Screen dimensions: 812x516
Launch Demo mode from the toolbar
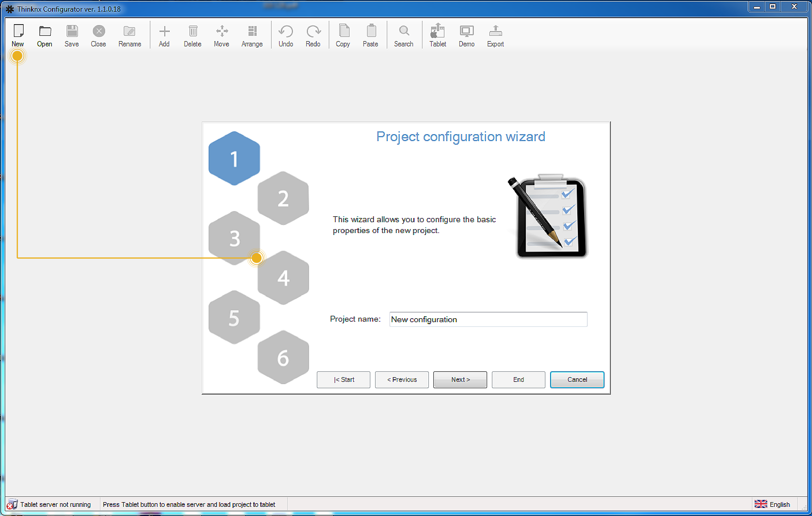click(466, 31)
